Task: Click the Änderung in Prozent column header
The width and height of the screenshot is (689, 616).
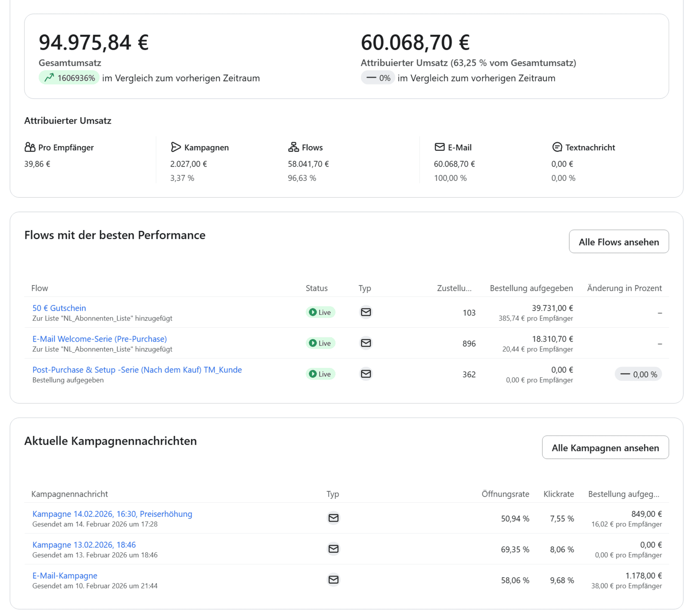Action: 624,288
